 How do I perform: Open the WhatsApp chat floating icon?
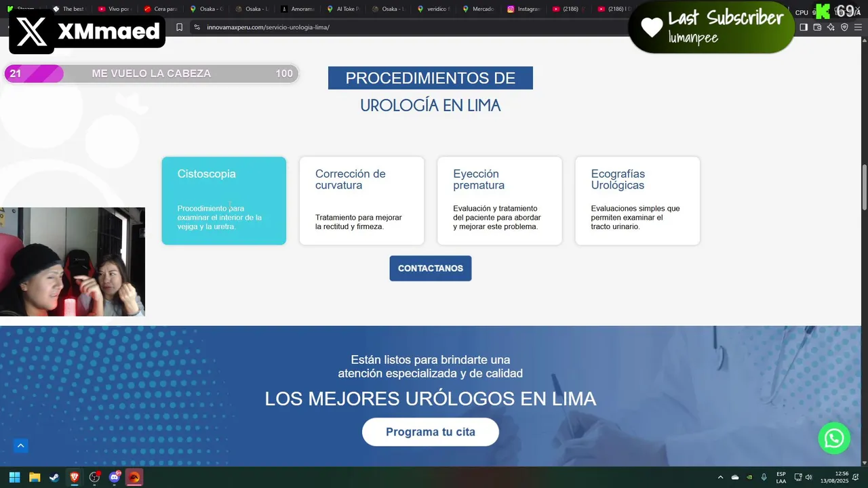click(x=833, y=438)
